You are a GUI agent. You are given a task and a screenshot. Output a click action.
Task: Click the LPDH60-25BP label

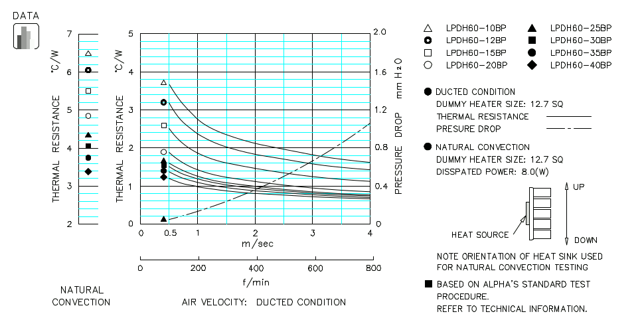pyautogui.click(x=581, y=29)
